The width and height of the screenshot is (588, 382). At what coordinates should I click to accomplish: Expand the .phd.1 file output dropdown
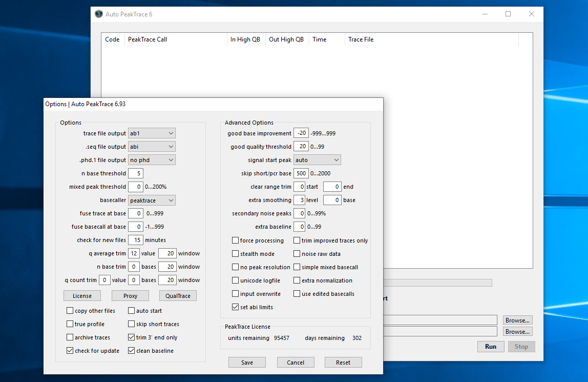point(152,160)
